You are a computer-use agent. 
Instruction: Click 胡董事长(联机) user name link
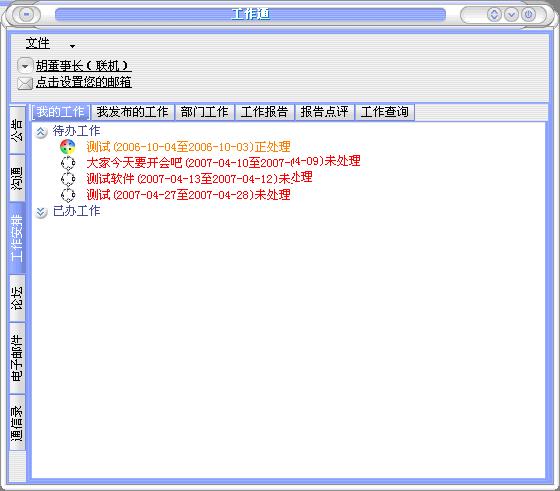(84, 66)
